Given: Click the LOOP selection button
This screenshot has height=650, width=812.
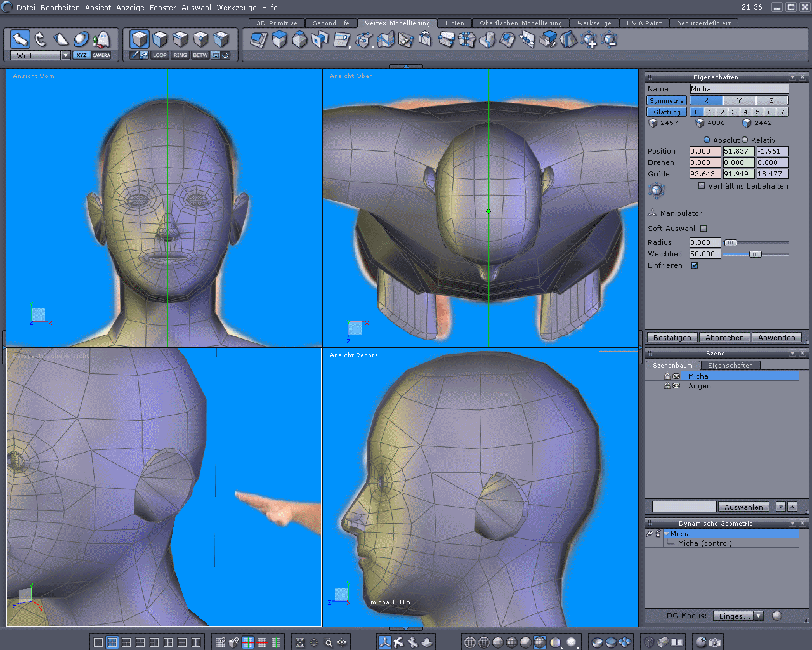Looking at the screenshot, I should click(160, 55).
